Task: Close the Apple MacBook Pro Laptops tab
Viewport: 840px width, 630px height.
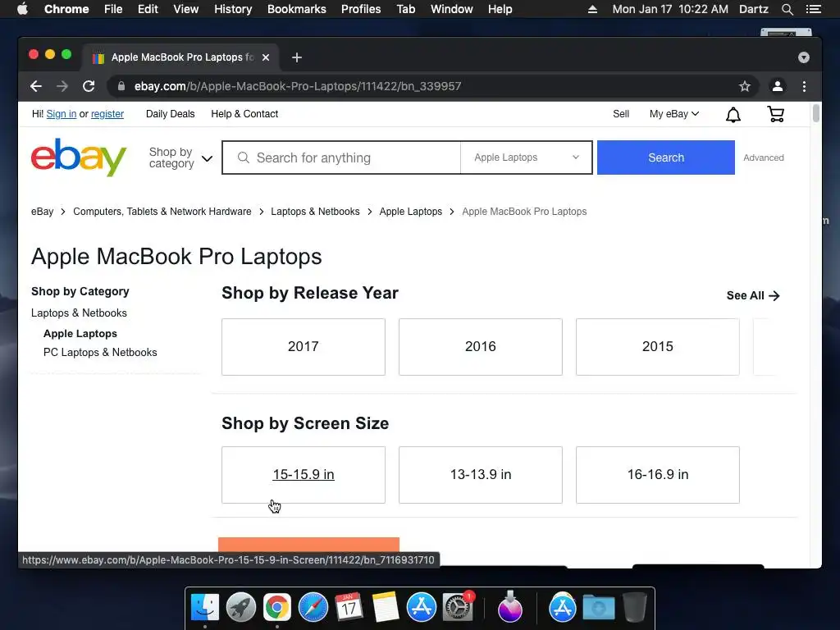Action: point(266,57)
